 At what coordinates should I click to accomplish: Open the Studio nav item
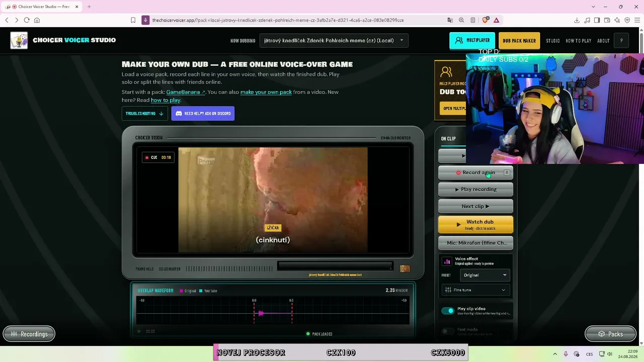tap(552, 41)
